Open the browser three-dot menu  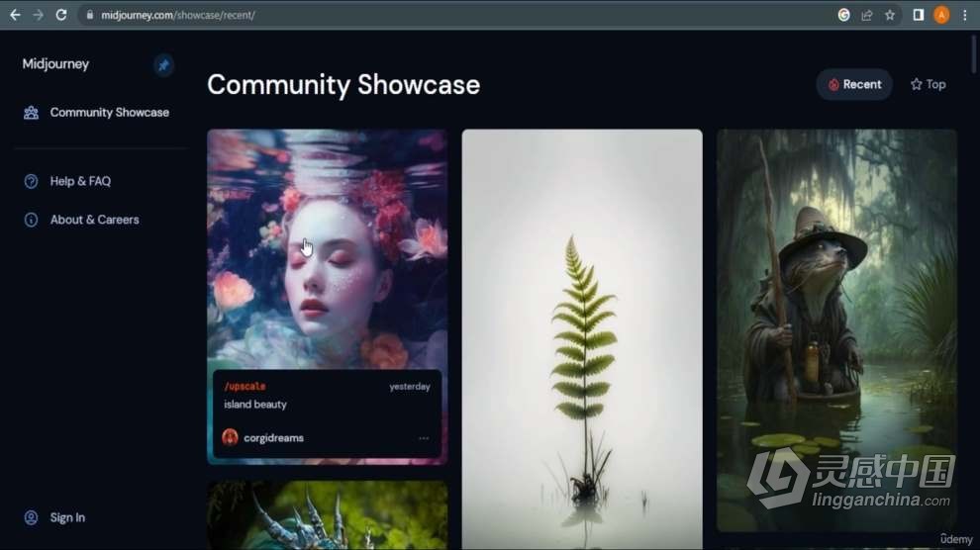(x=965, y=15)
